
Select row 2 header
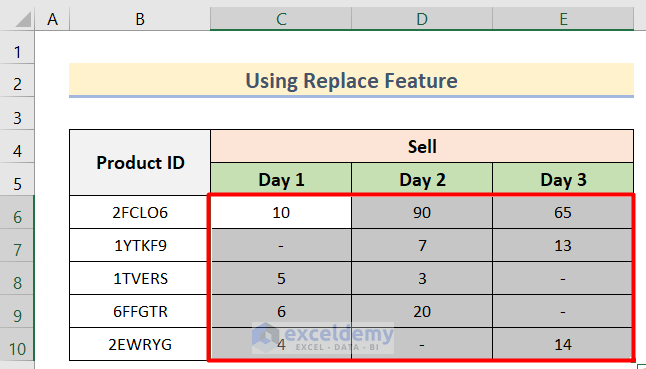click(x=17, y=80)
